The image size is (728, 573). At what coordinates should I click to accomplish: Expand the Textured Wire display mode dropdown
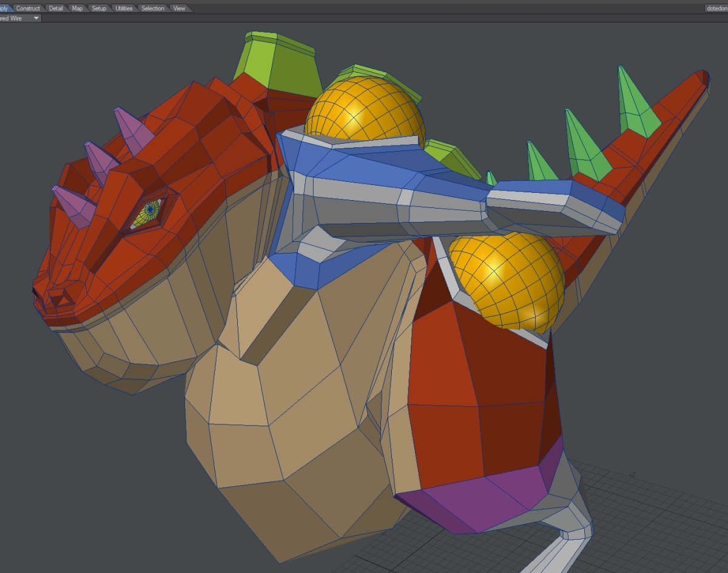36,18
